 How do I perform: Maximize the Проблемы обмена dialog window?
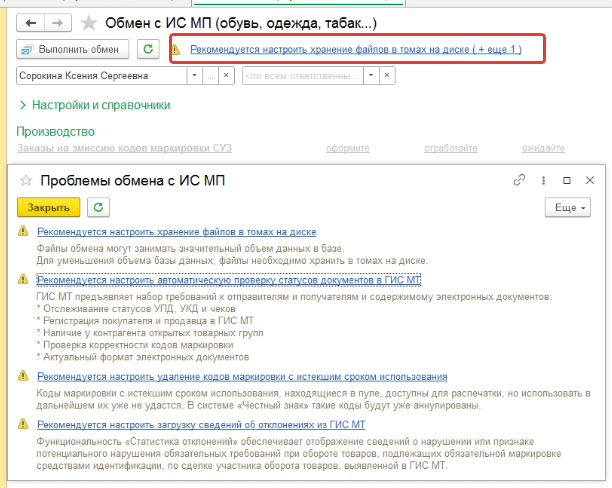pos(566,181)
